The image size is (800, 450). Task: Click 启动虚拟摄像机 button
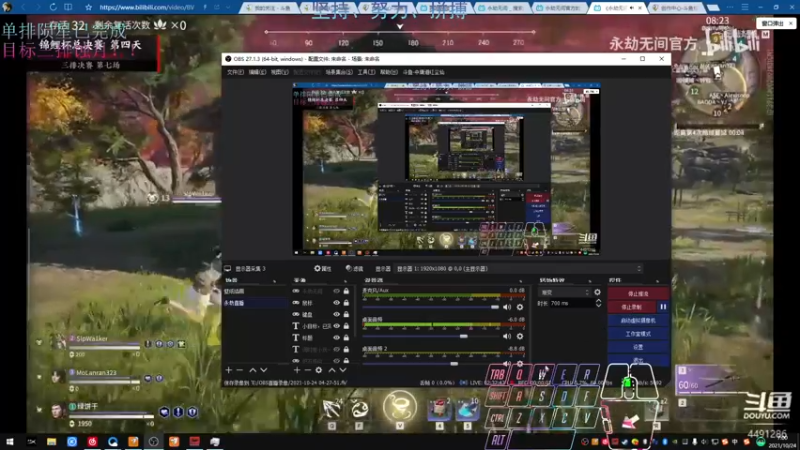(x=638, y=320)
